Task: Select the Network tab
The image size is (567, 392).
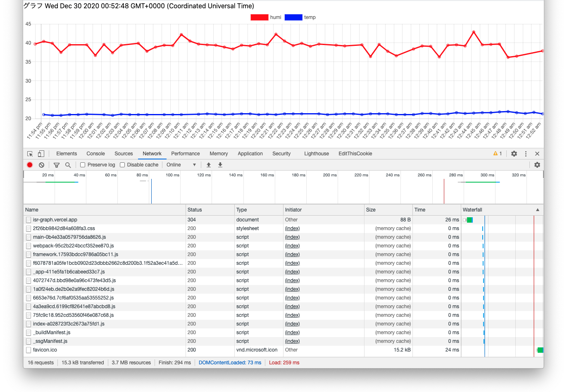Action: (152, 154)
